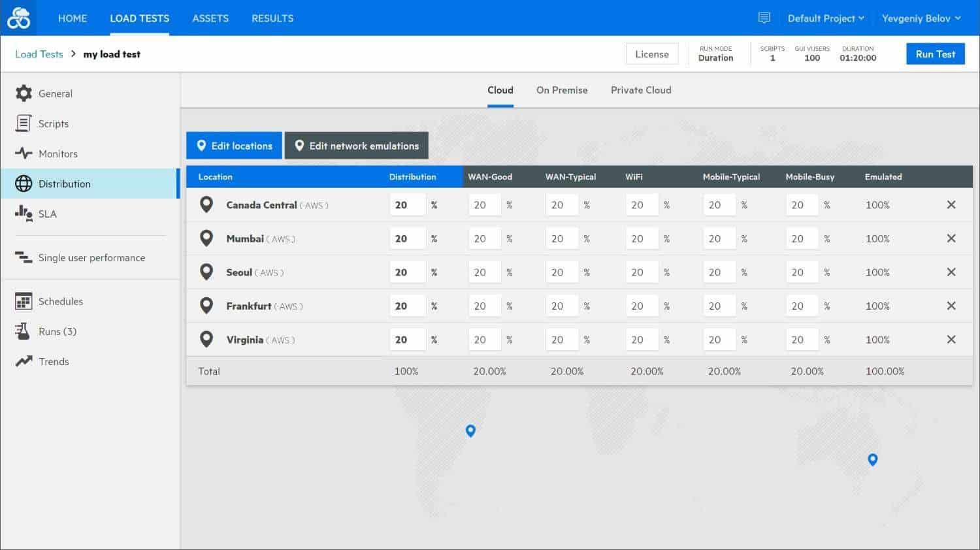Select the LOAD TESTS tab
980x550 pixels.
coord(139,18)
